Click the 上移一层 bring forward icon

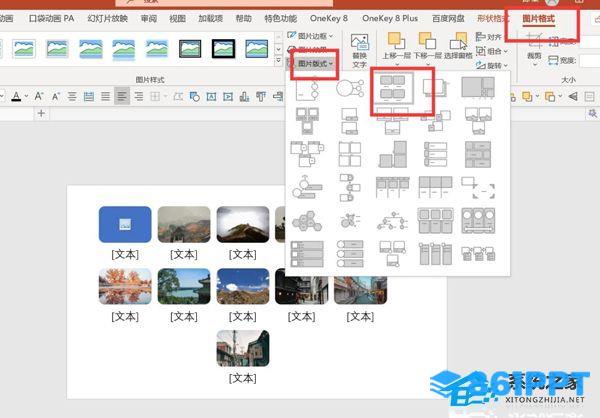click(396, 41)
